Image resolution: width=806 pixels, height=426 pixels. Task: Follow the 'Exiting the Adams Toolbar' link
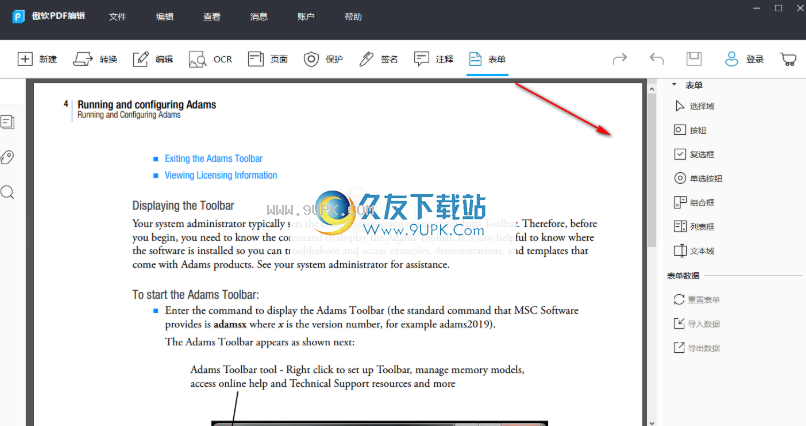coord(213,158)
